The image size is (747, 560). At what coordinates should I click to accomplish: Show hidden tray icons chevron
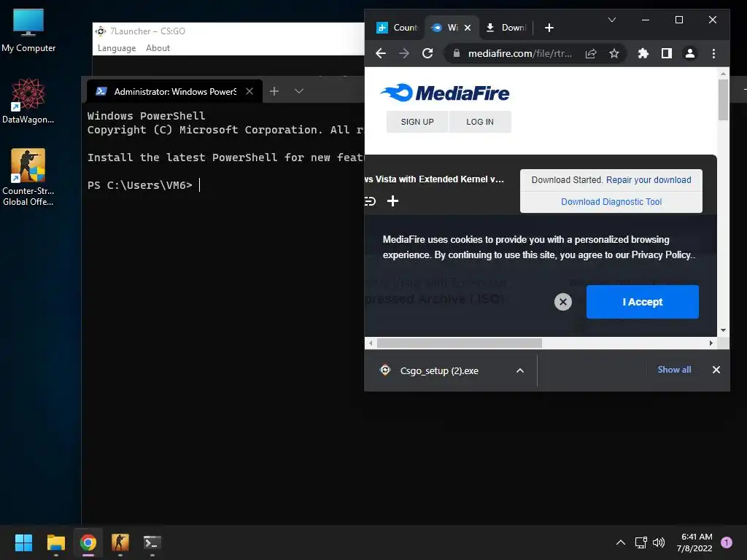click(x=621, y=542)
